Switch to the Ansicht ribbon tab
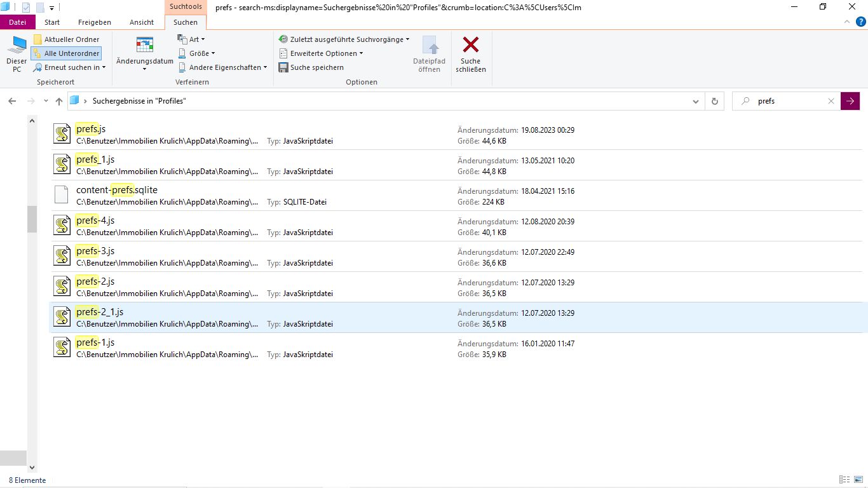Viewport: 868px width, 488px height. pyautogui.click(x=142, y=22)
